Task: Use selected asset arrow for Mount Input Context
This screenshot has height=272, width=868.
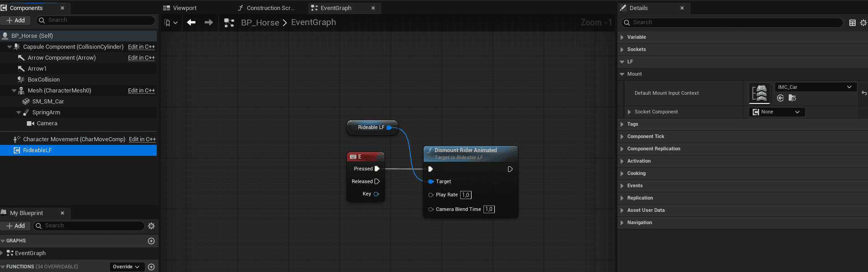Action: [781, 98]
